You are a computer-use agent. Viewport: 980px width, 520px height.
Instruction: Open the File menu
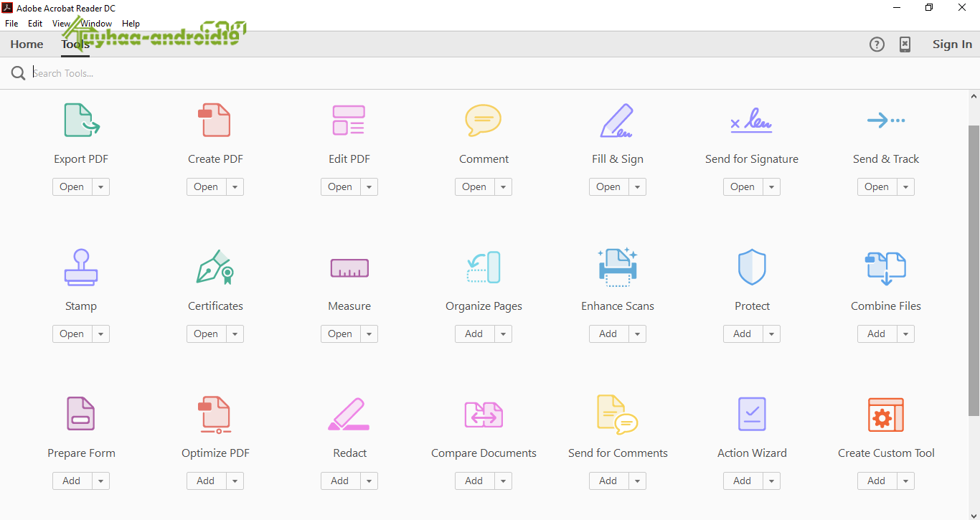coord(11,24)
